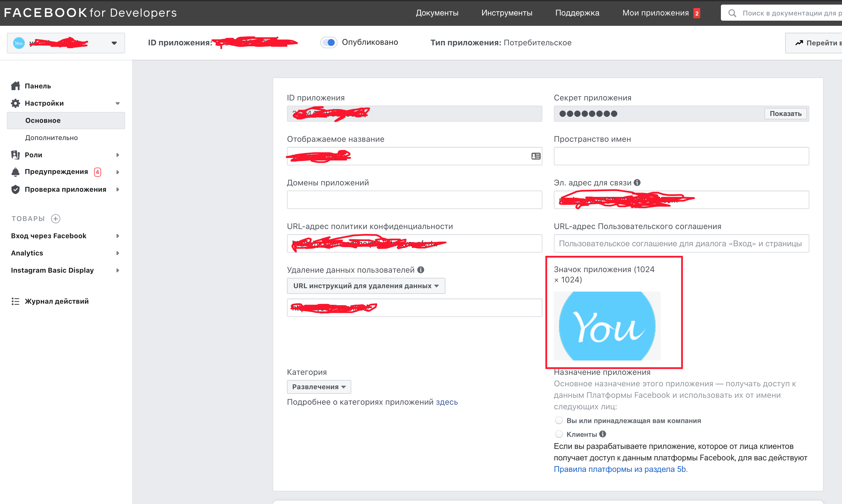
Task: Click the Settings gear icon
Action: pos(15,103)
